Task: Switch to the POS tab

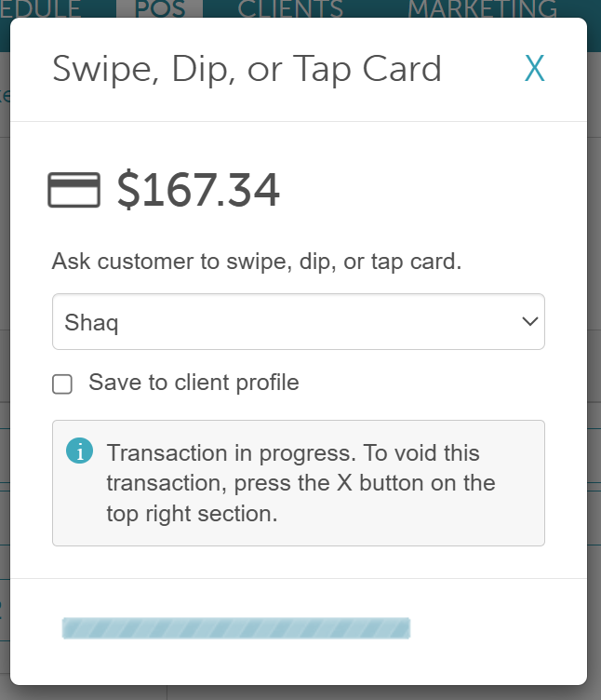Action: coord(160,8)
